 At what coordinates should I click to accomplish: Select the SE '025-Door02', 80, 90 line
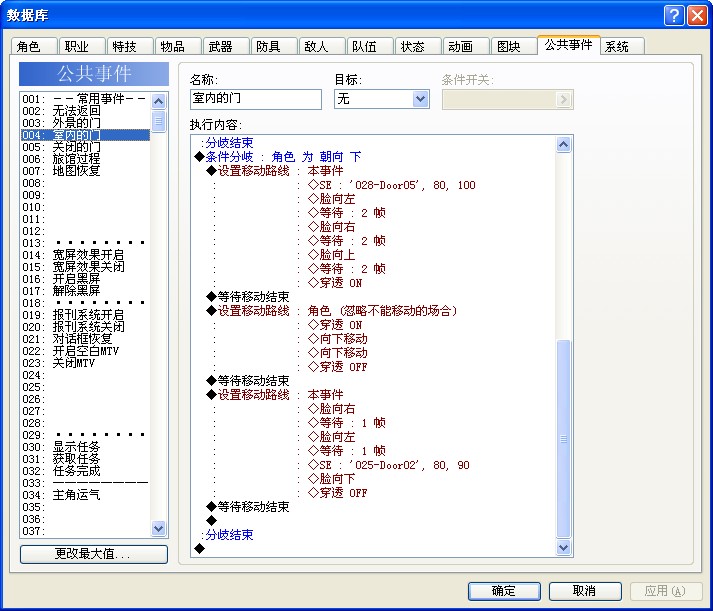(x=389, y=465)
